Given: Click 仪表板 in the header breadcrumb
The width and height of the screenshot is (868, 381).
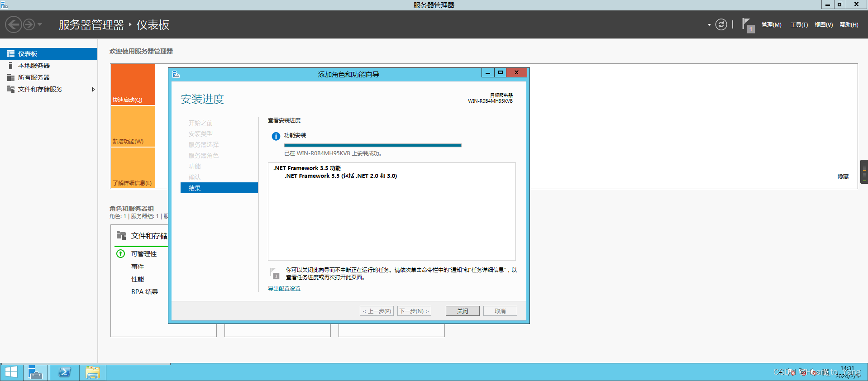Looking at the screenshot, I should (153, 25).
